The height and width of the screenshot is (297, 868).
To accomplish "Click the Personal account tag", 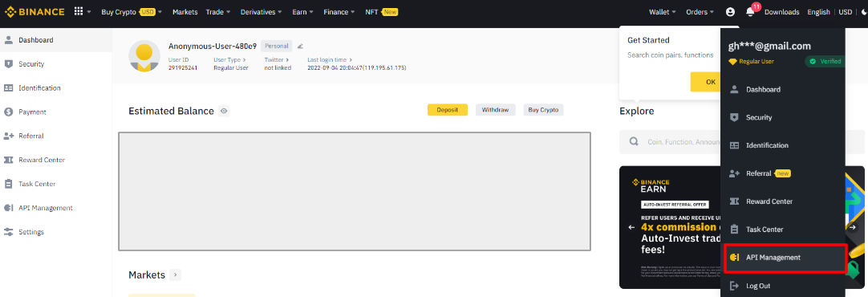I will click(276, 46).
